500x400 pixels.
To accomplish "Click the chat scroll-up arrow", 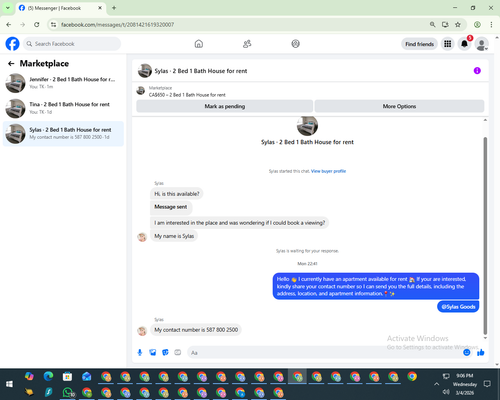I will pyautogui.click(x=485, y=120).
